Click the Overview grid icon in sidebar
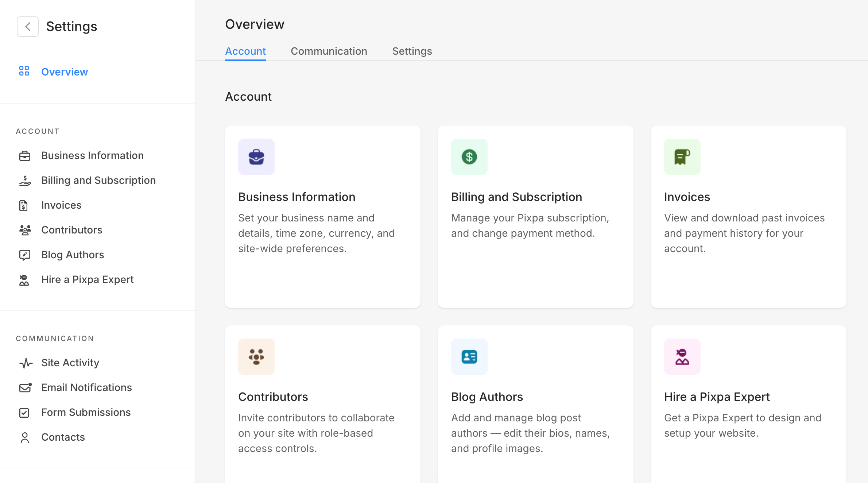 tap(24, 71)
